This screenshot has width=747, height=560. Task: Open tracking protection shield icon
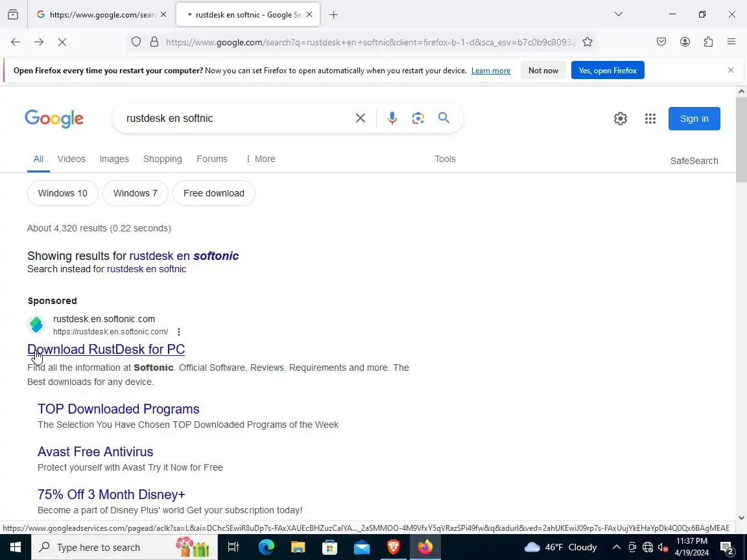[136, 42]
